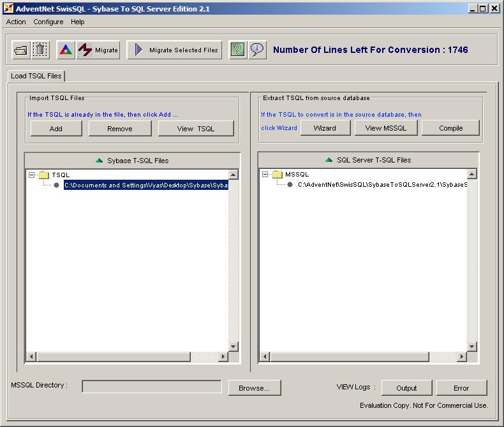Click Sybase panel horizontal scroll left arrow
Image resolution: width=504 pixels, height=427 pixels.
31,357
